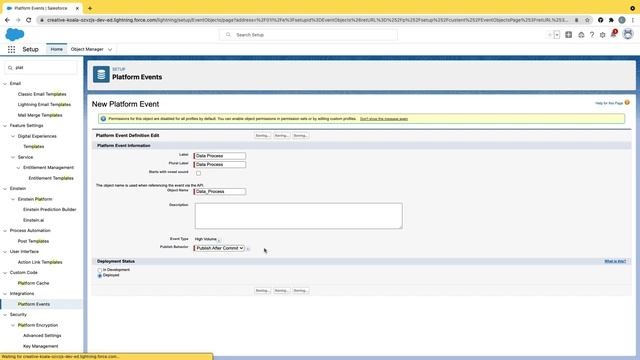Viewport: 640px width, 360px height.
Task: Click the orange Help for this Page icon
Action: (x=627, y=102)
